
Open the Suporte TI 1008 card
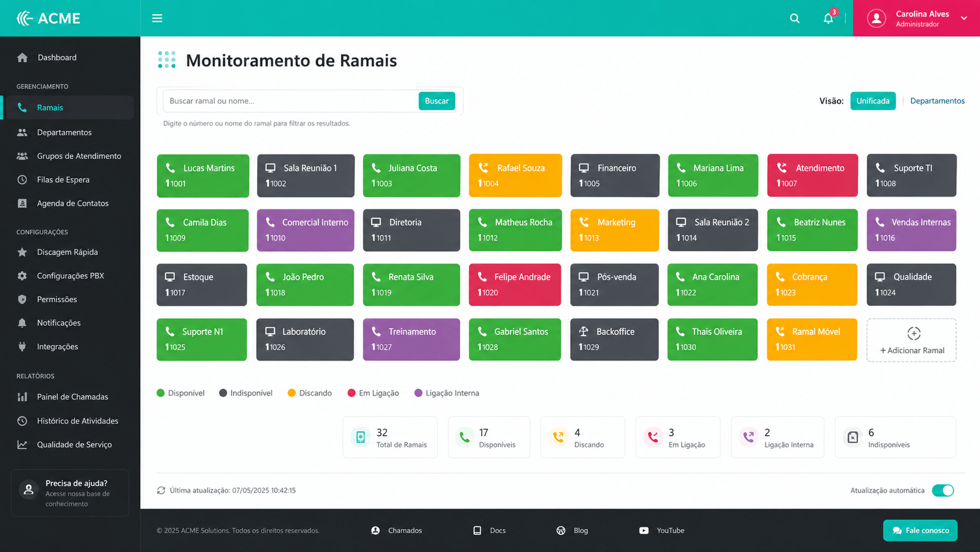911,175
